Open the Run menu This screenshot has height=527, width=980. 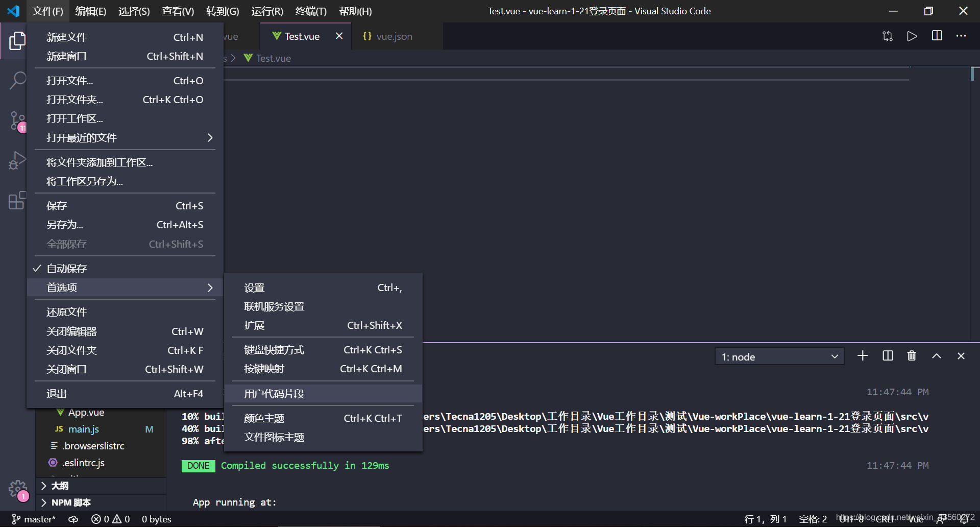(267, 11)
